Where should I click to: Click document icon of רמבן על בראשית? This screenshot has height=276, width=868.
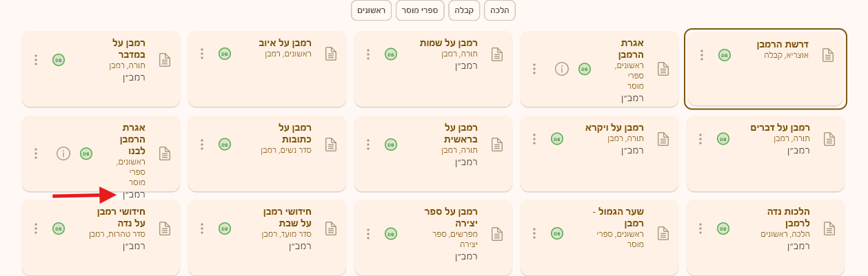pos(496,145)
